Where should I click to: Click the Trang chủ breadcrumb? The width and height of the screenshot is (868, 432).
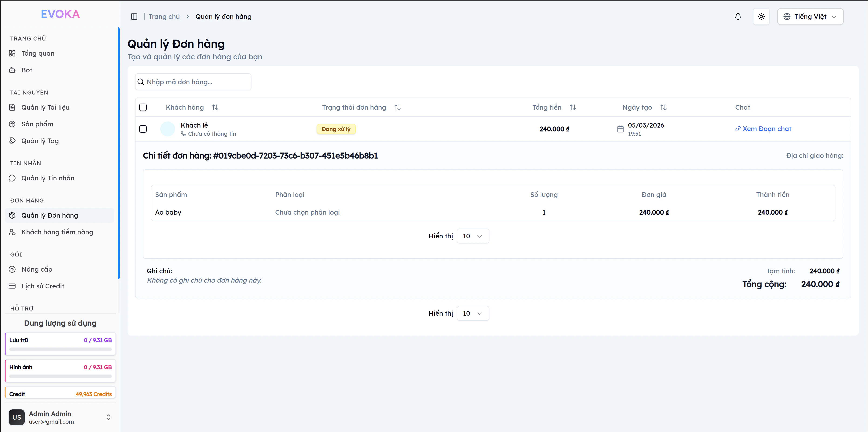[x=164, y=17]
